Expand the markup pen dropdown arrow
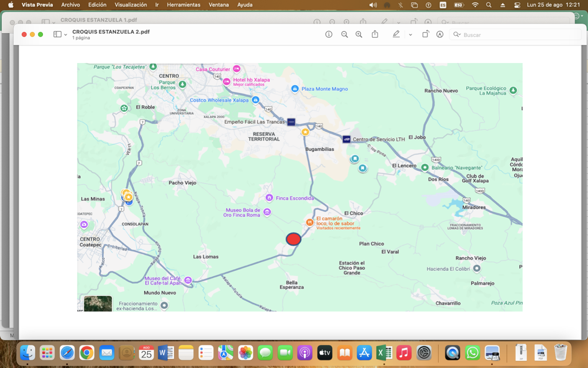 410,35
